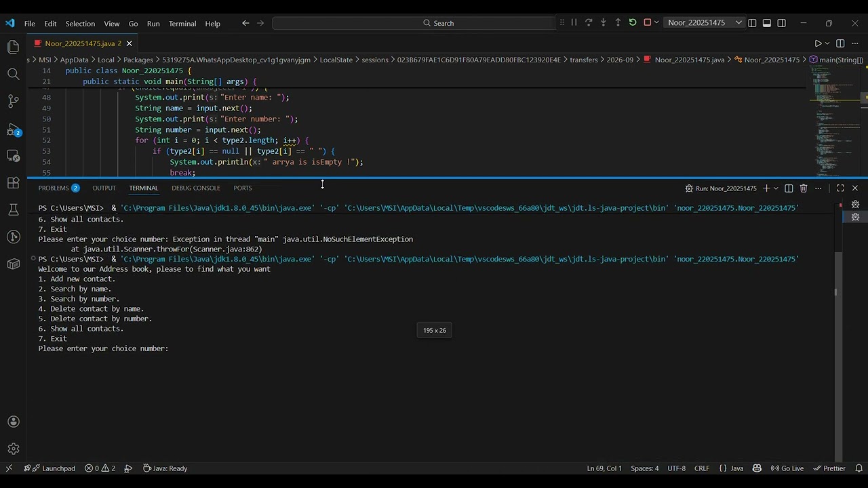
Task: Open terminal panel More Actions ellipsis
Action: pyautogui.click(x=818, y=188)
